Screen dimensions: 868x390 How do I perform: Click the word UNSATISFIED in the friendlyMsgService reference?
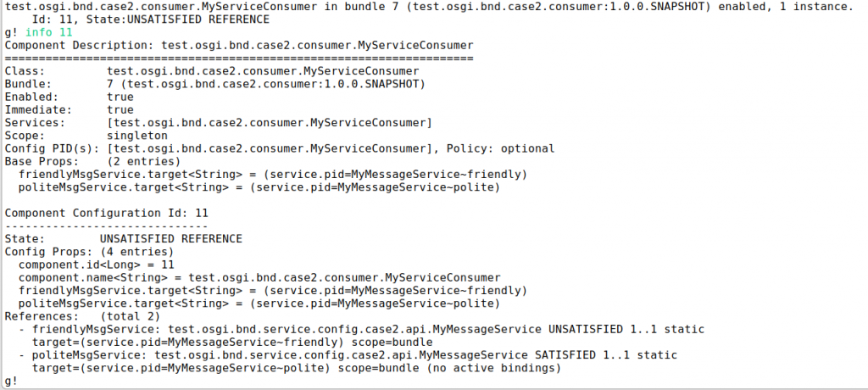585,330
